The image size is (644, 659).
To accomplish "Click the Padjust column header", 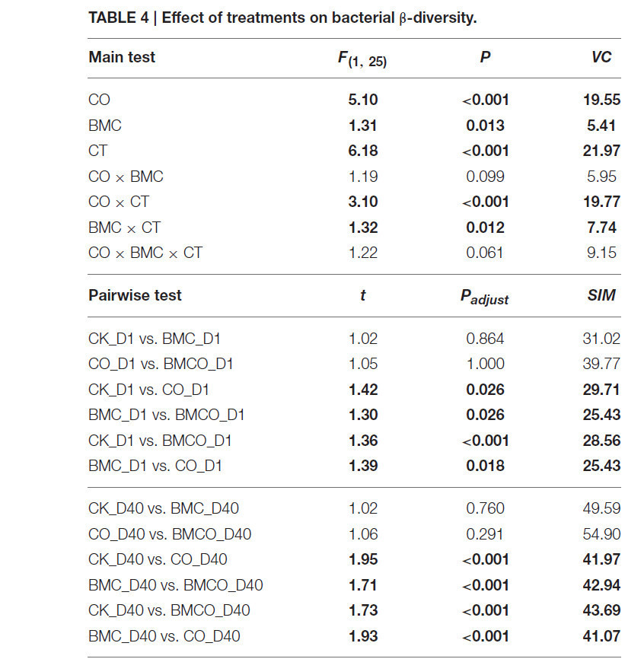I will [x=485, y=297].
